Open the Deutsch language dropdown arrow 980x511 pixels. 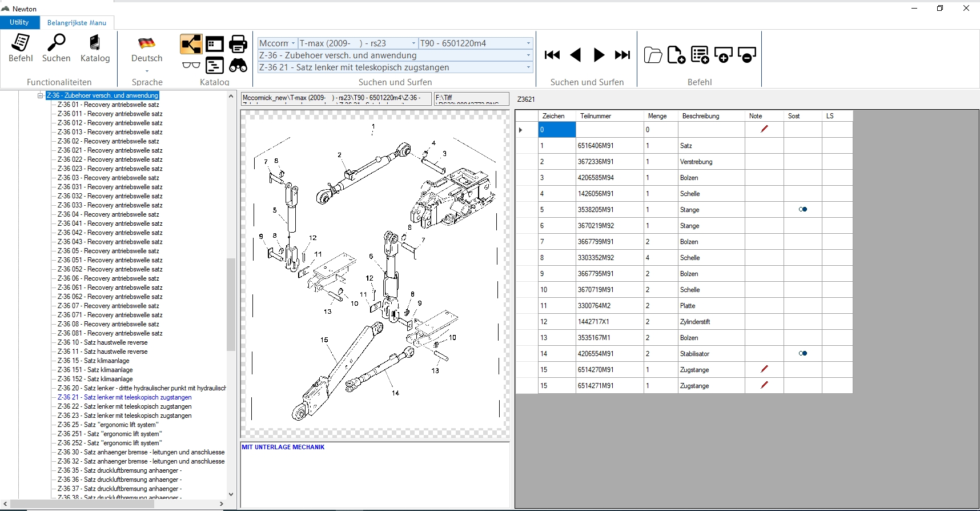pyautogui.click(x=147, y=71)
